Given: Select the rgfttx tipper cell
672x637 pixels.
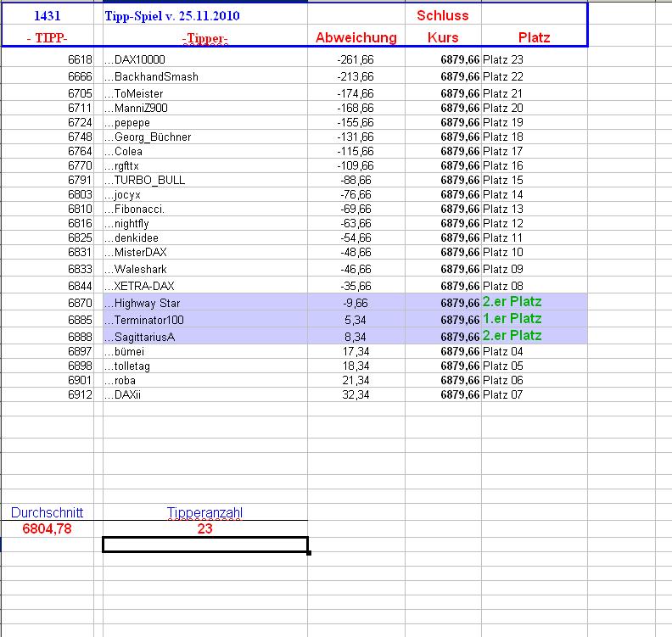Looking at the screenshot, I should coord(205,165).
